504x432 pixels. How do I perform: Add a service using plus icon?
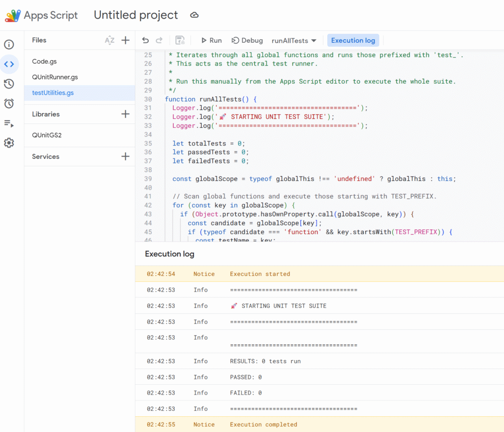(x=126, y=156)
